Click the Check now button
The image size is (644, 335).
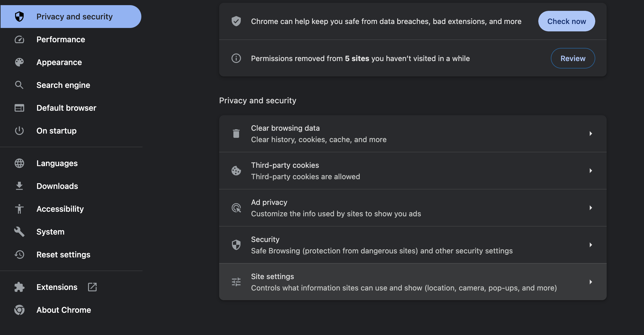click(566, 21)
